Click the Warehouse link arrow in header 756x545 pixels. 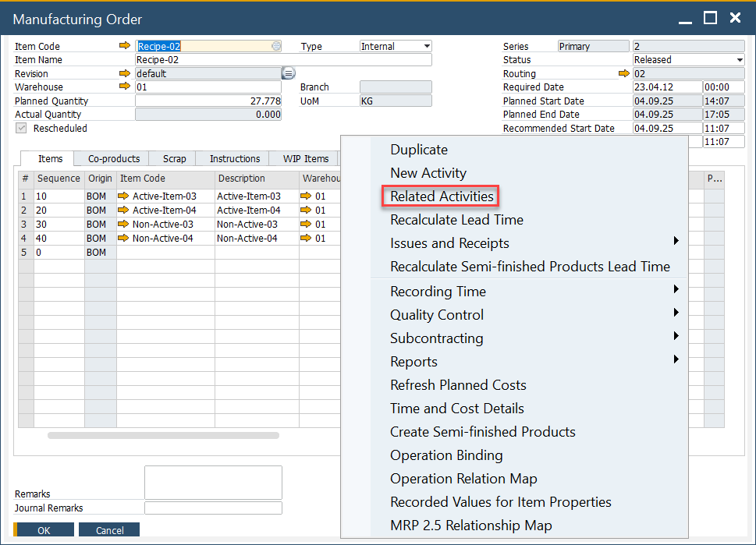[x=125, y=87]
